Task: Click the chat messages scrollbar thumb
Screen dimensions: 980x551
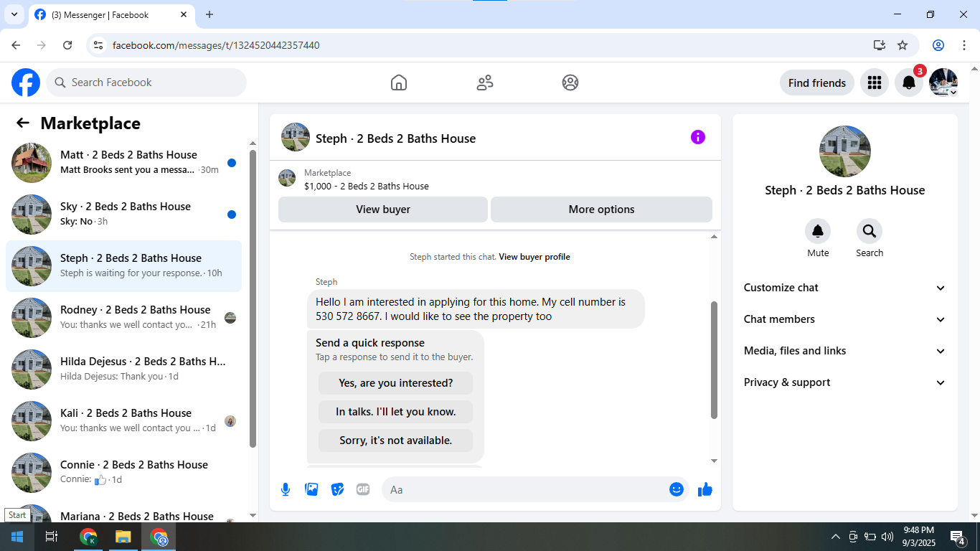Action: (714, 360)
